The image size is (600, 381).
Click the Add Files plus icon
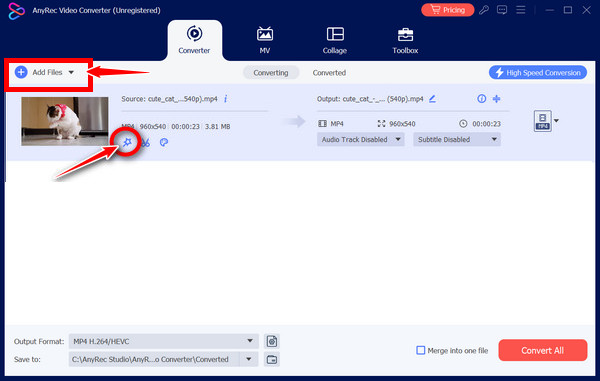point(21,72)
